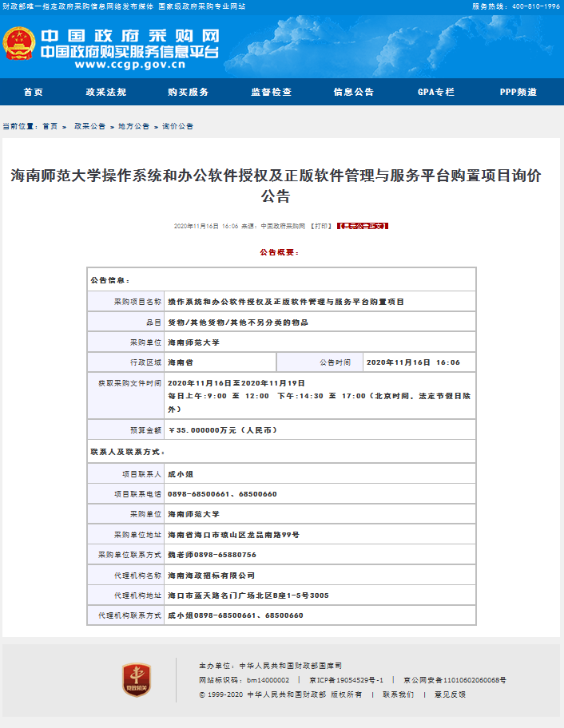Click the address 海南省海口市琼山区龙昆南路99号
This screenshot has height=728, width=564.
pos(233,535)
